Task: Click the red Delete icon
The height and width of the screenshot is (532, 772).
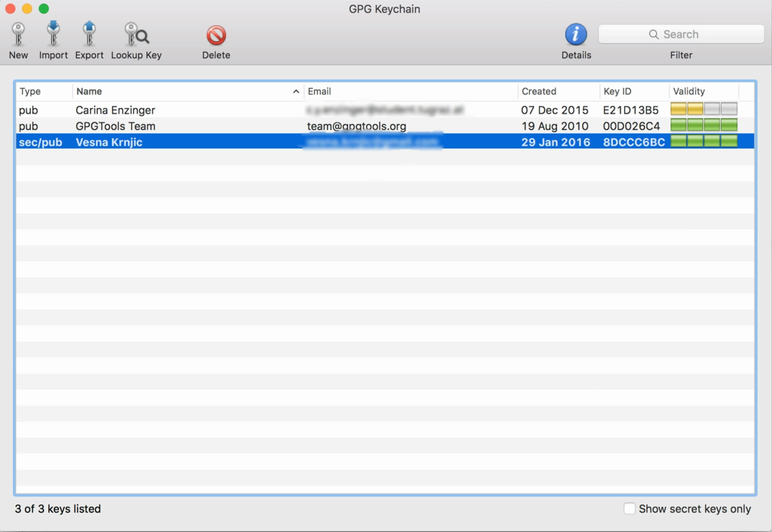Action: pyautogui.click(x=216, y=35)
